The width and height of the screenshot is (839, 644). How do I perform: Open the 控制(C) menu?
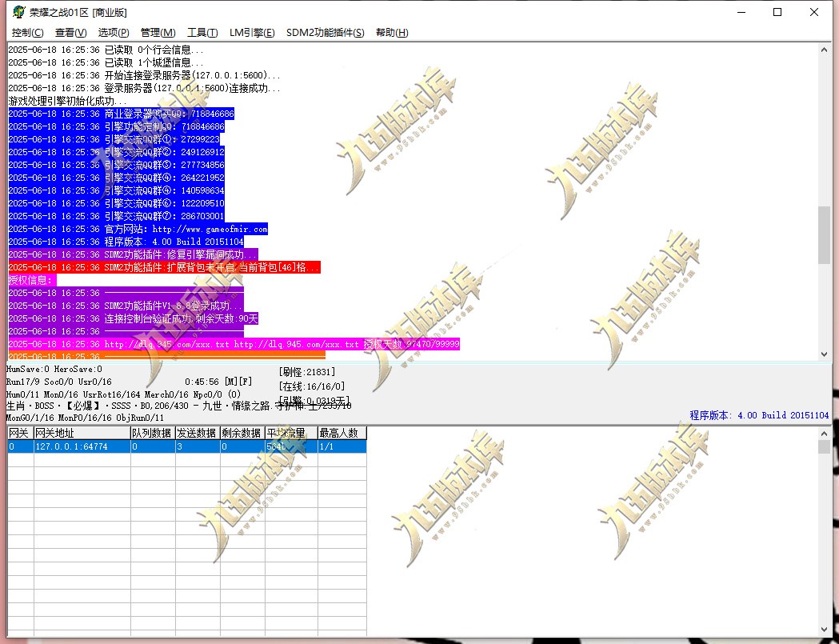28,33
